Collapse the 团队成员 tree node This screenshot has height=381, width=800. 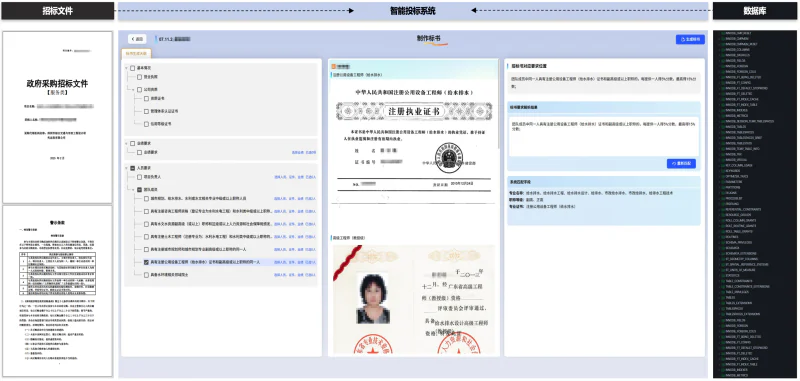(133, 190)
